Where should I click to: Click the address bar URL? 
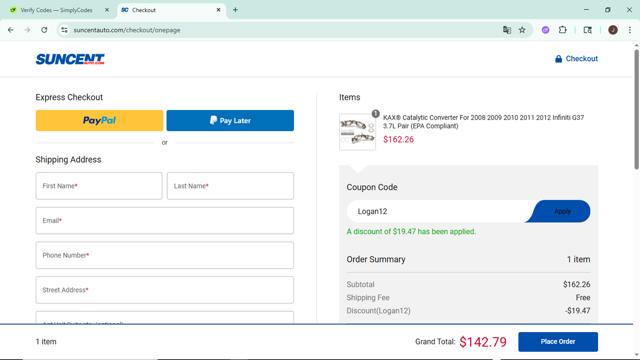pyautogui.click(x=127, y=30)
